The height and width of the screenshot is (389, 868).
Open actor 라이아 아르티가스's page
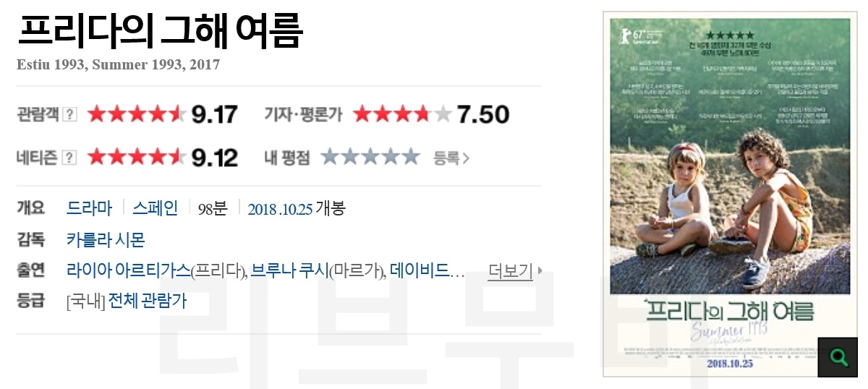pyautogui.click(x=128, y=271)
